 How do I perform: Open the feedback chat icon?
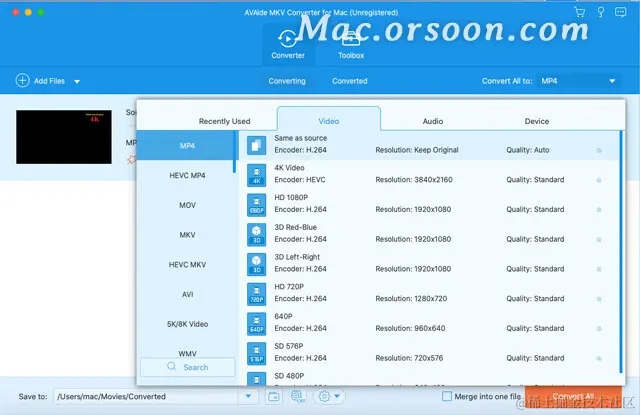(620, 12)
